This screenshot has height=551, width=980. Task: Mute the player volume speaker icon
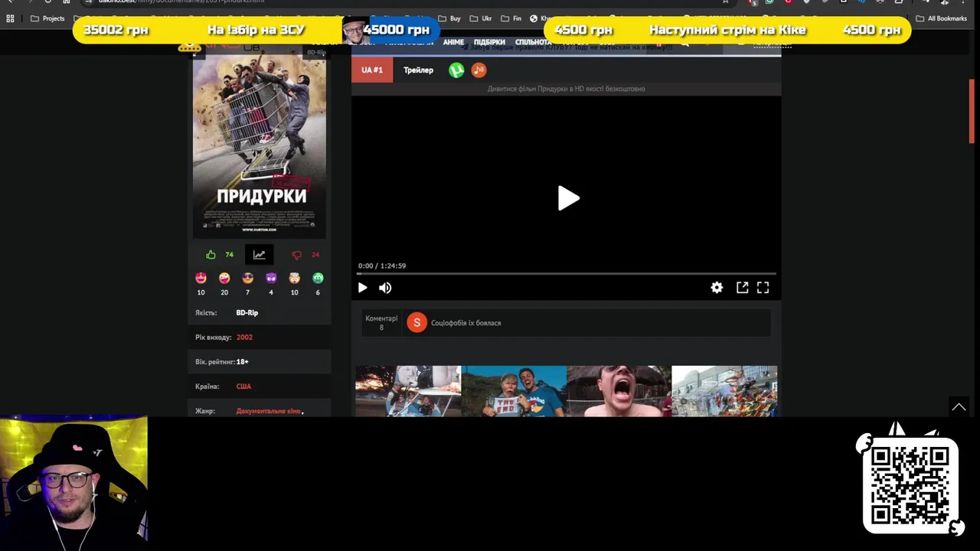click(x=385, y=288)
